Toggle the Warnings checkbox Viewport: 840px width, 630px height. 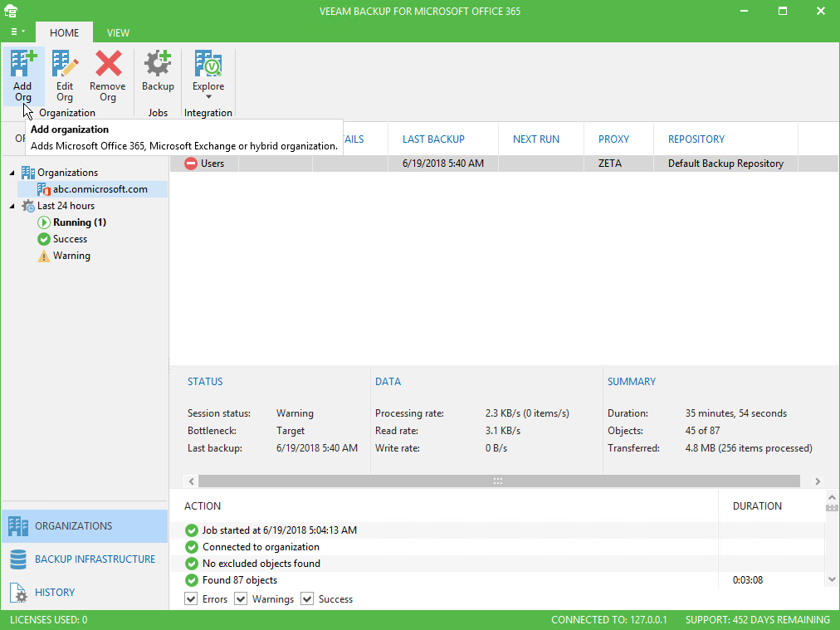click(241, 598)
